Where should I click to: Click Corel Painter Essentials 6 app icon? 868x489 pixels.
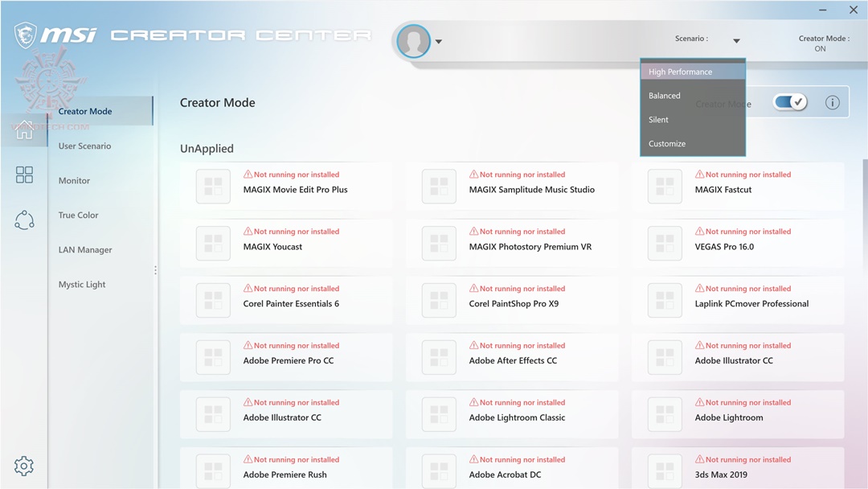(x=213, y=300)
